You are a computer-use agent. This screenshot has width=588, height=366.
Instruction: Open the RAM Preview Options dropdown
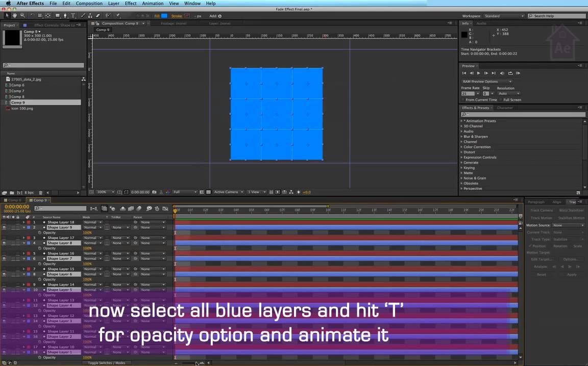point(487,81)
